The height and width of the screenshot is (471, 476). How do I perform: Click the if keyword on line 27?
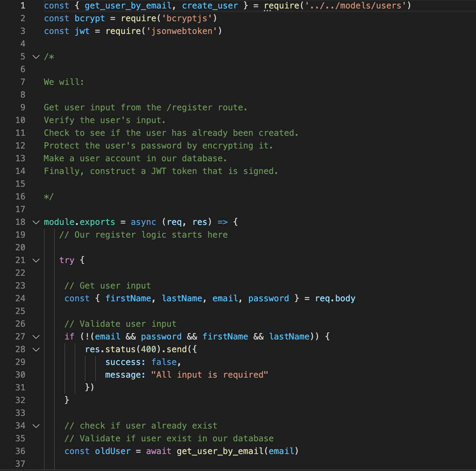click(x=70, y=337)
